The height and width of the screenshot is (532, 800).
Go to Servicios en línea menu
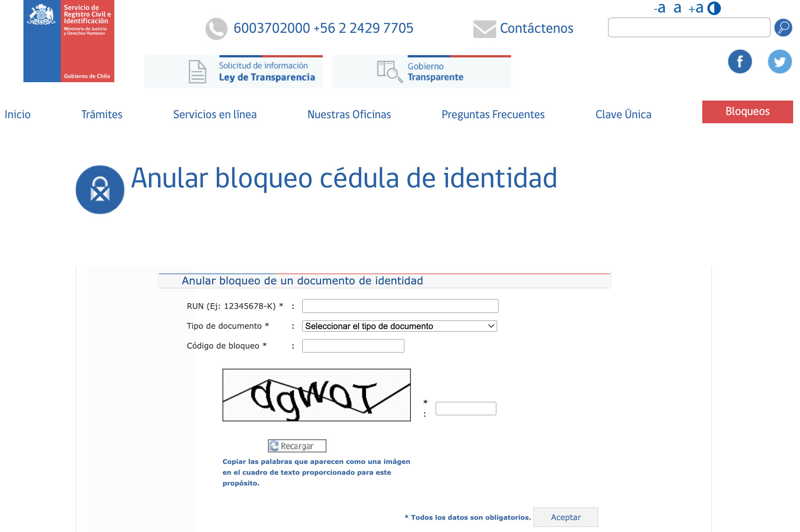(x=215, y=115)
